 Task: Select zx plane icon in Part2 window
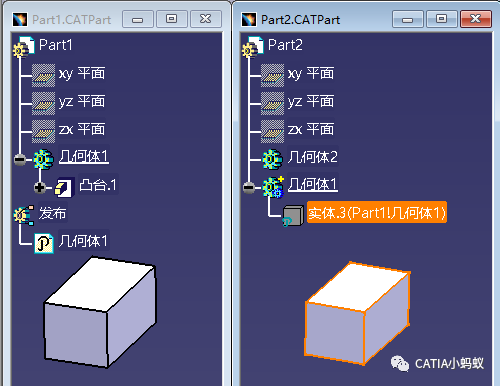272,131
